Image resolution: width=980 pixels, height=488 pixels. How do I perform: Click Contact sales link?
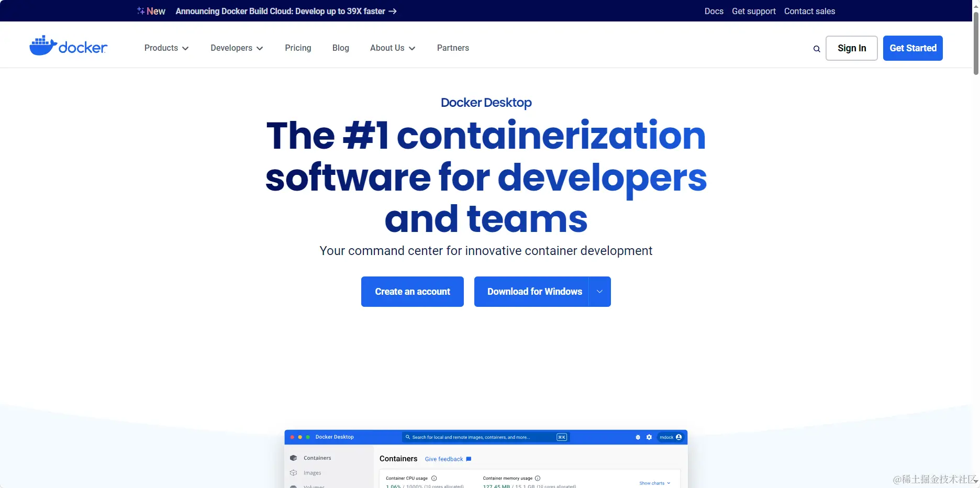coord(809,11)
